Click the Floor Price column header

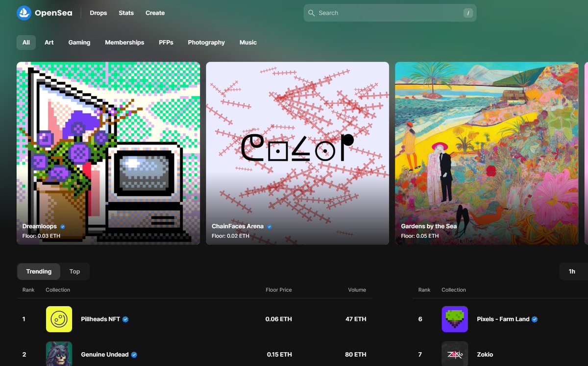tap(279, 290)
